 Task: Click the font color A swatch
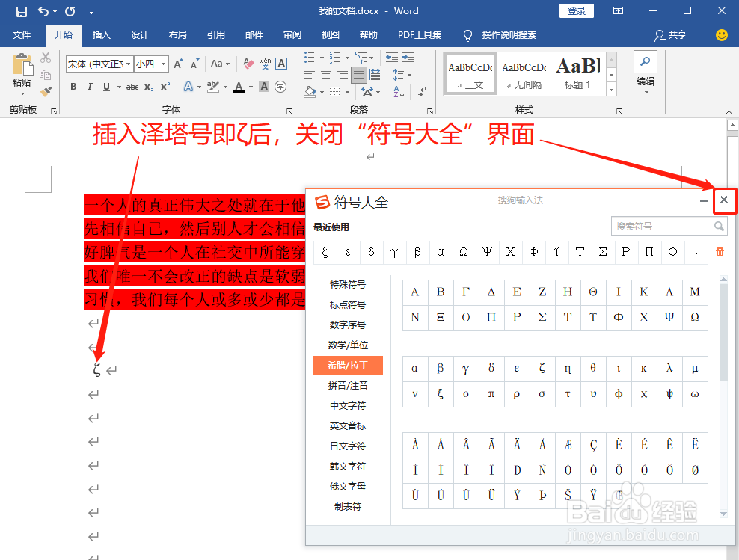click(x=239, y=87)
